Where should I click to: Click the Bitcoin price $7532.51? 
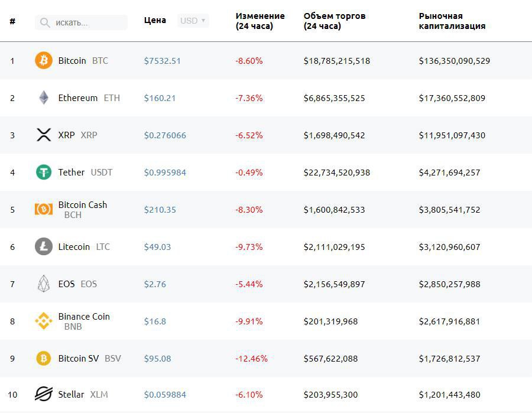(x=163, y=61)
